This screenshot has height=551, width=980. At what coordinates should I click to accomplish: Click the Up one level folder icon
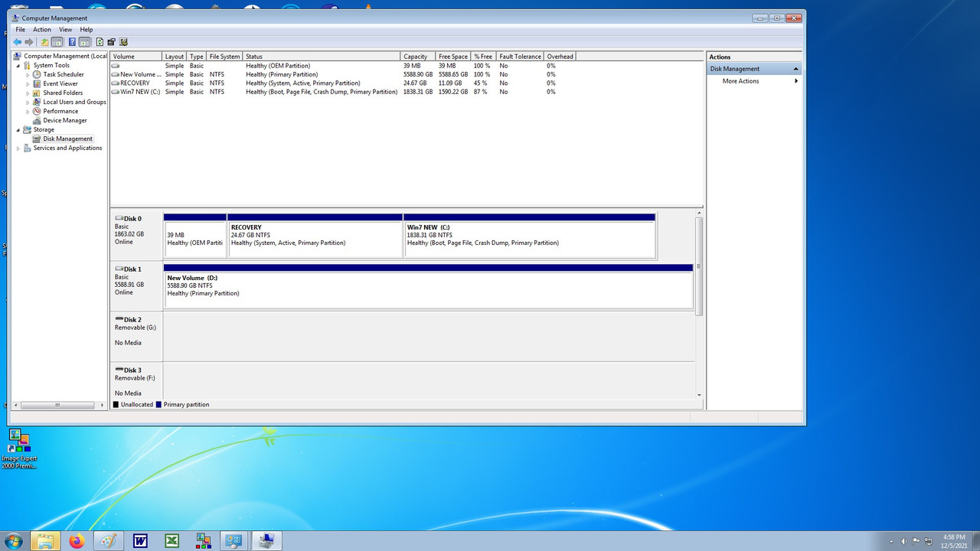tap(44, 42)
